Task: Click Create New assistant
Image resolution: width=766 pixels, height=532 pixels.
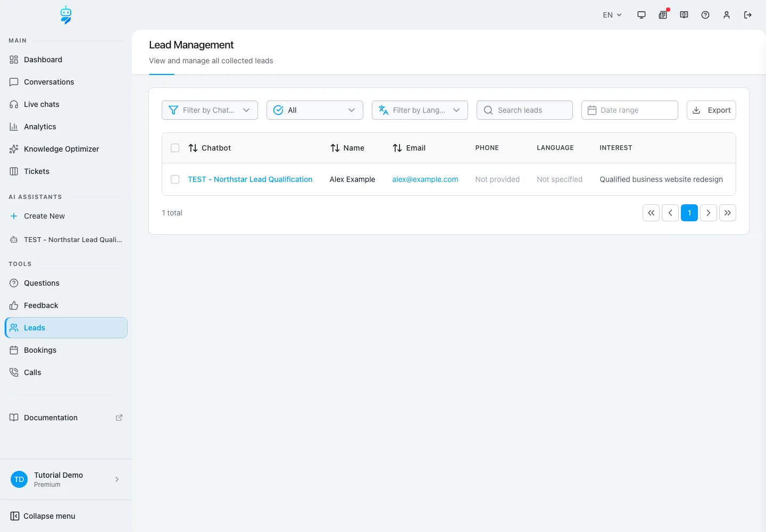Action: pyautogui.click(x=66, y=216)
